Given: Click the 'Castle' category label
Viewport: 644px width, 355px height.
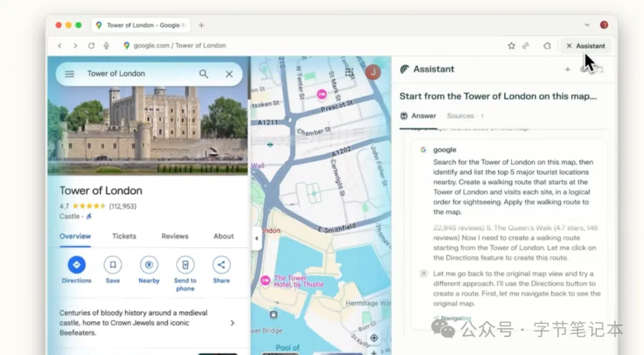Looking at the screenshot, I should (x=69, y=216).
